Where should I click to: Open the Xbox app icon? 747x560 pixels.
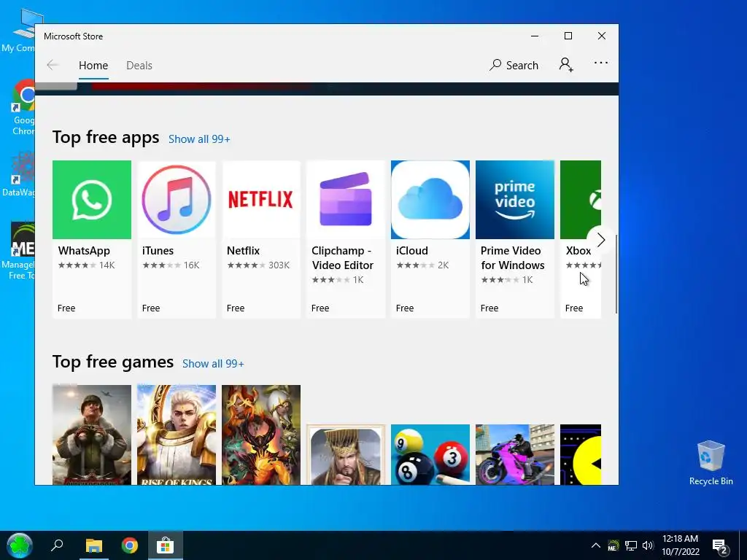coord(581,200)
